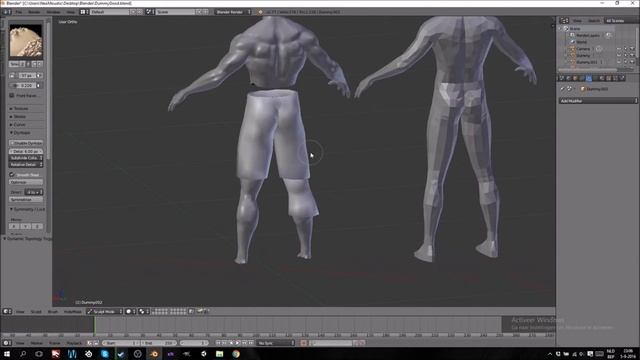640x360 pixels.
Task: Adjust the brush Radius slider
Action: [x=26, y=76]
